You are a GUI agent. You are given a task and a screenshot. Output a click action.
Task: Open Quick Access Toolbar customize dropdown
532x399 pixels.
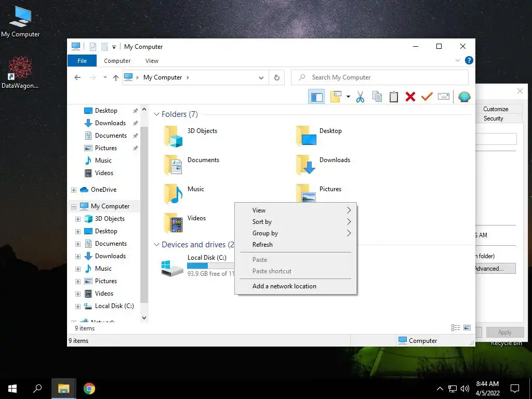(x=114, y=47)
